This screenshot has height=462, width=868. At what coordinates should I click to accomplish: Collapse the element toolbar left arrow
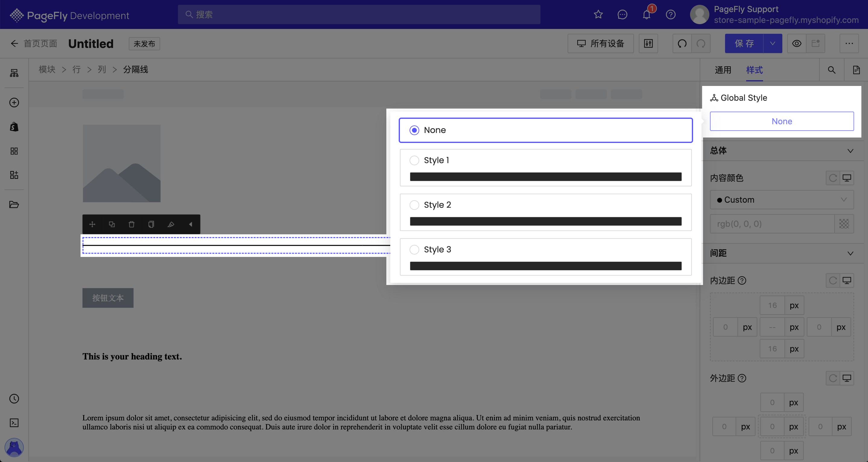pos(191,224)
